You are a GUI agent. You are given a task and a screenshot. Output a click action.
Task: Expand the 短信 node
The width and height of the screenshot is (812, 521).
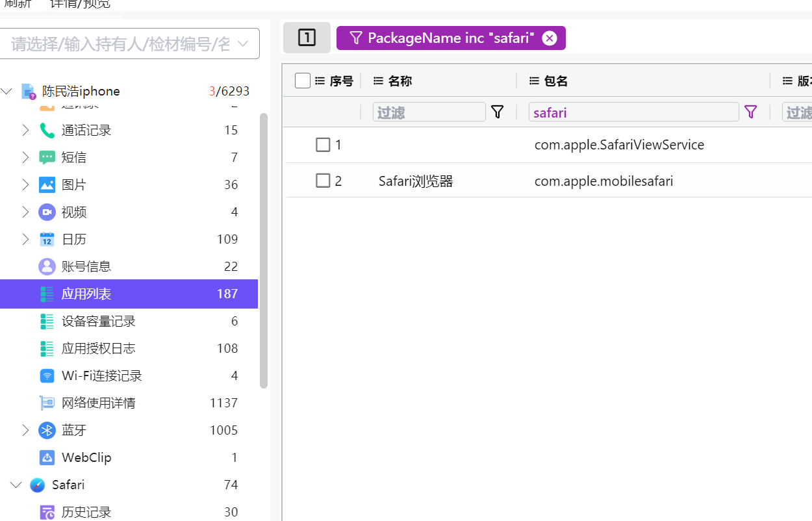coord(25,157)
